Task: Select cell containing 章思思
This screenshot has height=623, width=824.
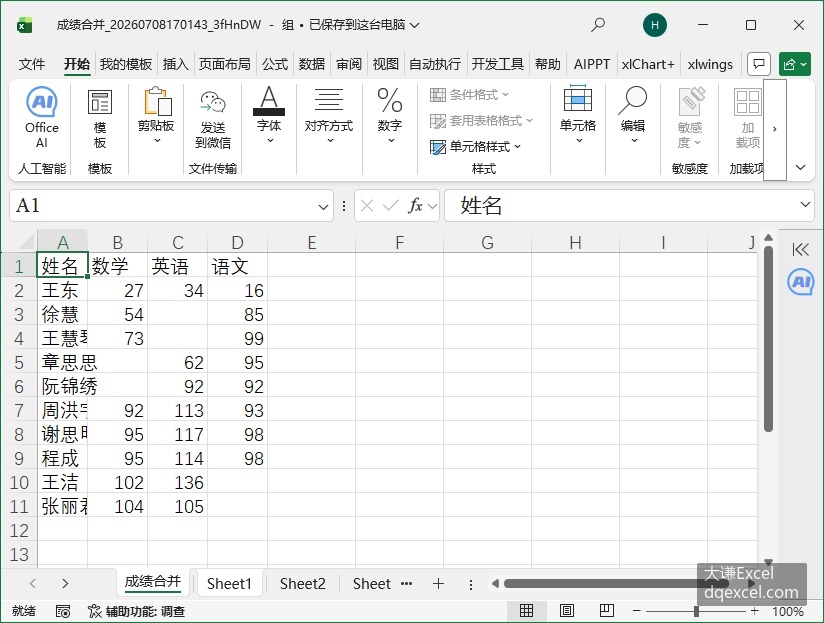Action: pos(62,362)
